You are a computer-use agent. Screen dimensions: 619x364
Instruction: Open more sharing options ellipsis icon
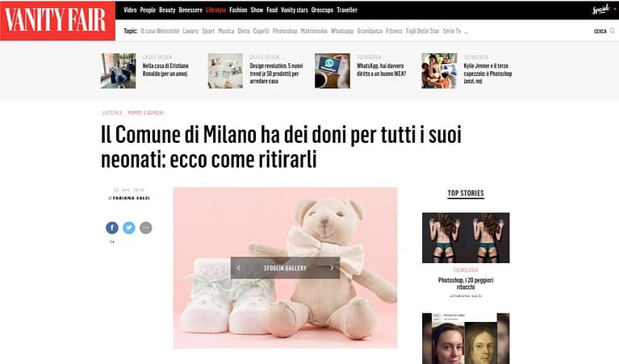coord(145,228)
